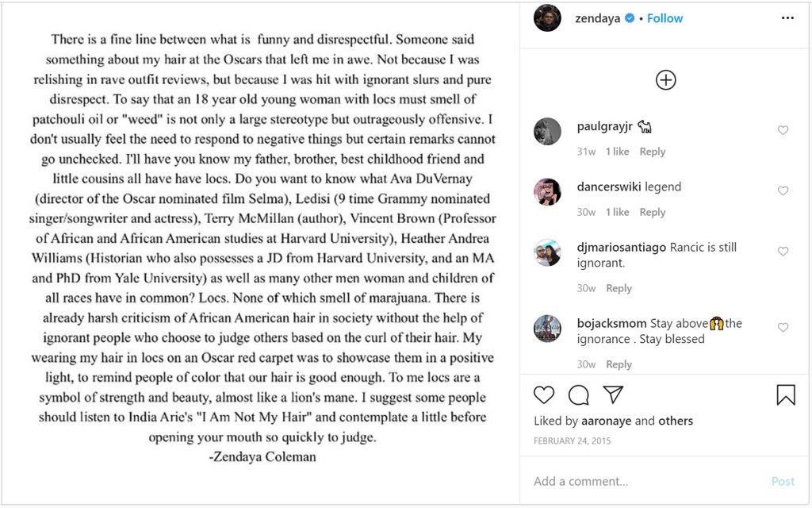Like dancerswiki's comment
Viewport: 812px width, 508px height.
pyautogui.click(x=783, y=191)
